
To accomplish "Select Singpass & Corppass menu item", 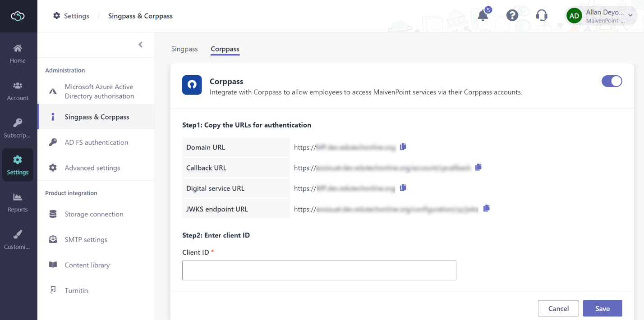I will 96,117.
